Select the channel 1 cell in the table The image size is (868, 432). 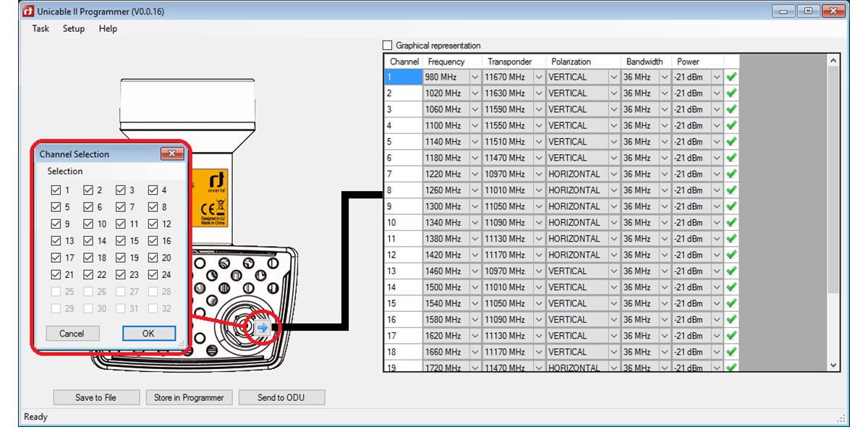point(403,77)
